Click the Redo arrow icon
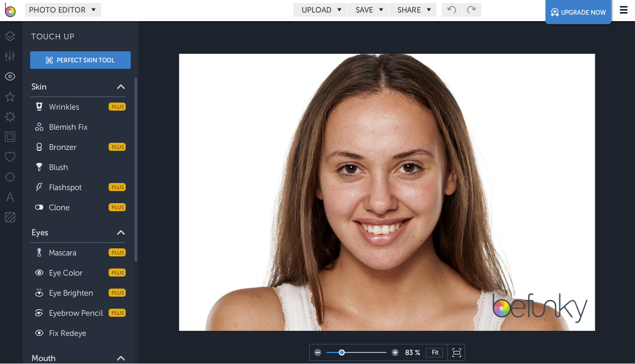This screenshot has height=364, width=635. [x=471, y=10]
